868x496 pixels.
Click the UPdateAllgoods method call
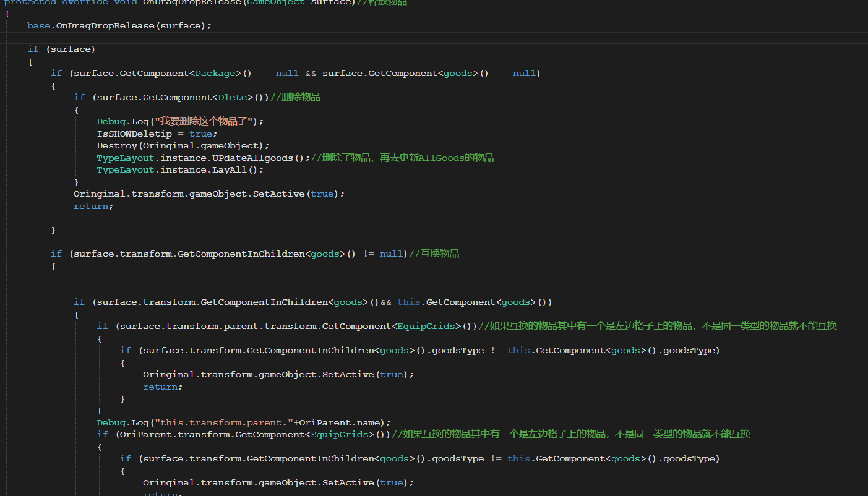point(254,158)
